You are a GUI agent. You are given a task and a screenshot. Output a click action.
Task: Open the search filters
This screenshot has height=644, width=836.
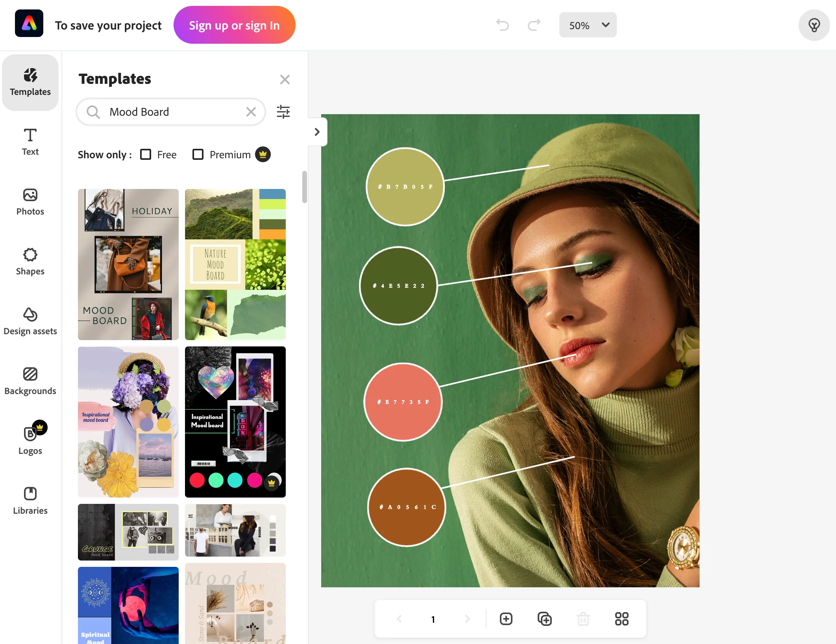[284, 112]
